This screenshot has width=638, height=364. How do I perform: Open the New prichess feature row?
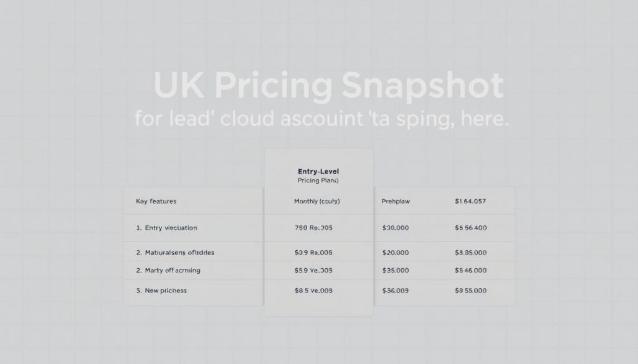[x=161, y=291]
